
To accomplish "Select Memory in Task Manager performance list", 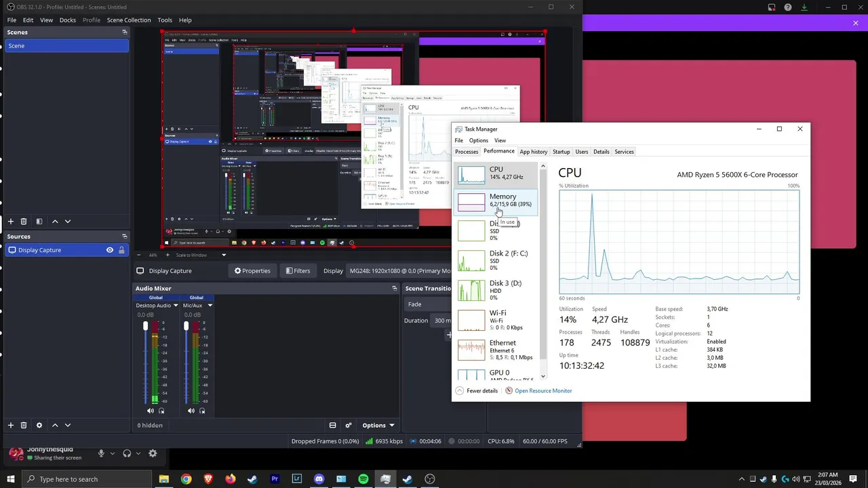I will pyautogui.click(x=497, y=201).
